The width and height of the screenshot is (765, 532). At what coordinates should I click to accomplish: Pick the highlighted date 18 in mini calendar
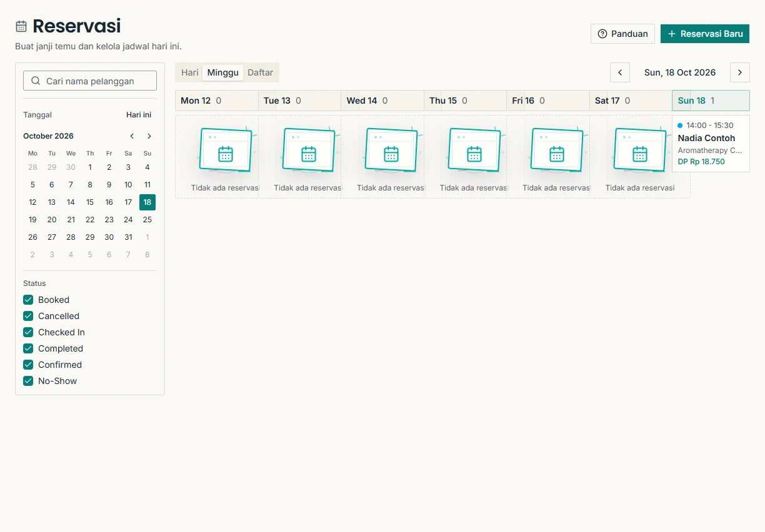click(147, 202)
